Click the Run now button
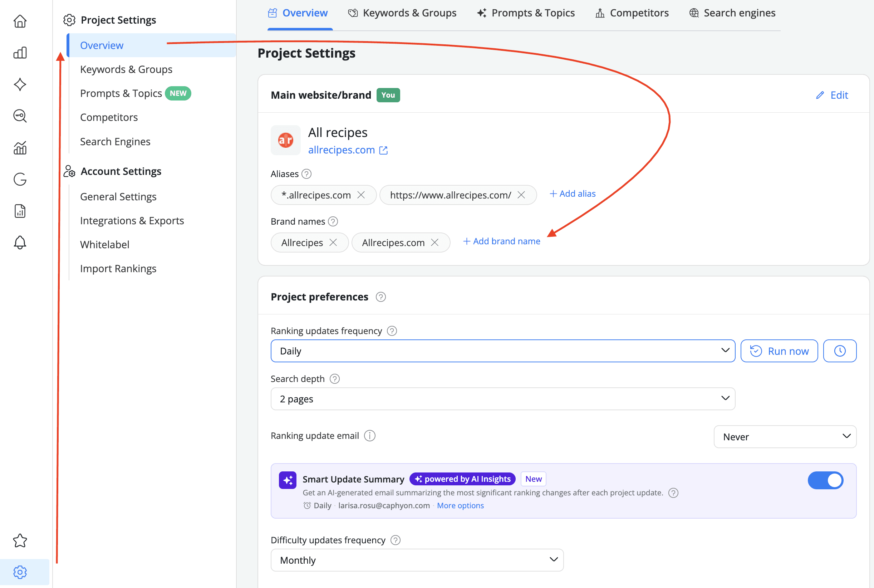The image size is (874, 588). point(779,351)
